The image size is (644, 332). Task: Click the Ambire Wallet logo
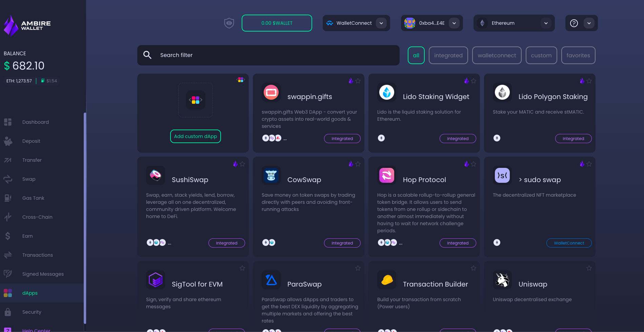pyautogui.click(x=27, y=25)
